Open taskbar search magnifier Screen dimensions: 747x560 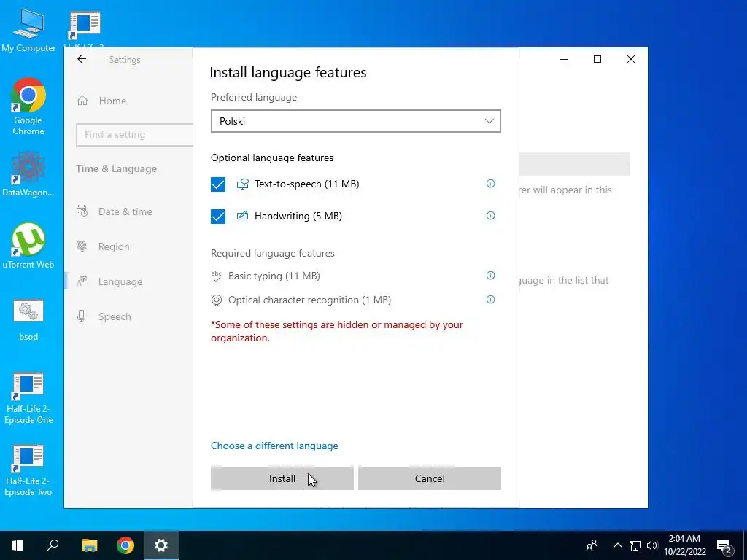pyautogui.click(x=53, y=545)
